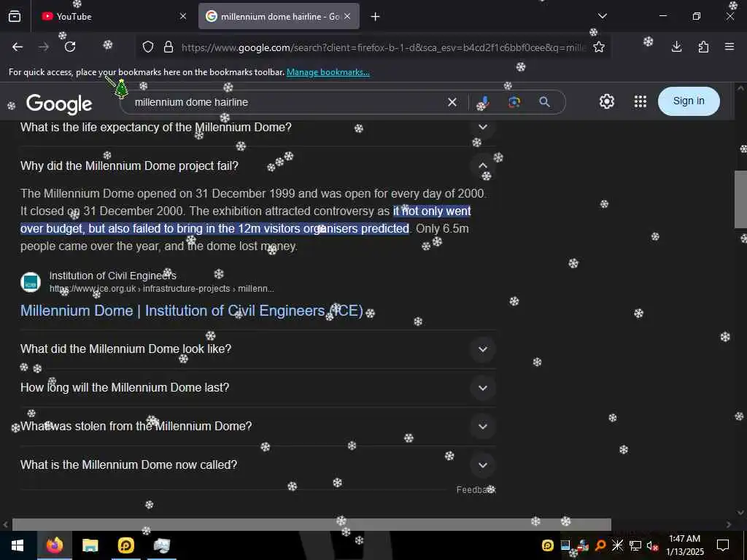Click the Institution of Civil Engineers site icon
Viewport: 747px width, 560px height.
tap(31, 282)
